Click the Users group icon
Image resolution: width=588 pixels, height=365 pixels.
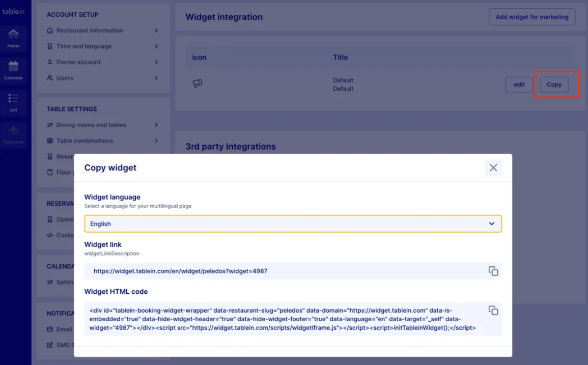coord(50,78)
